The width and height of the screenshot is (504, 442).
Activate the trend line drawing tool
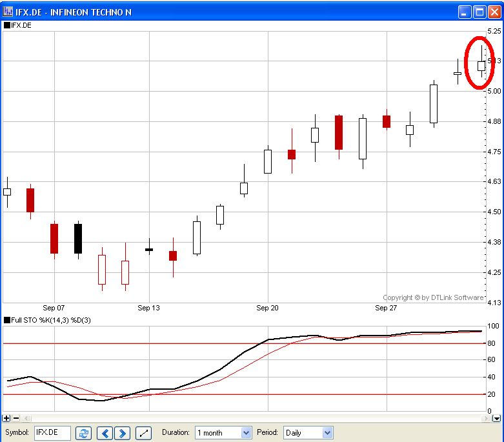pyautogui.click(x=144, y=433)
